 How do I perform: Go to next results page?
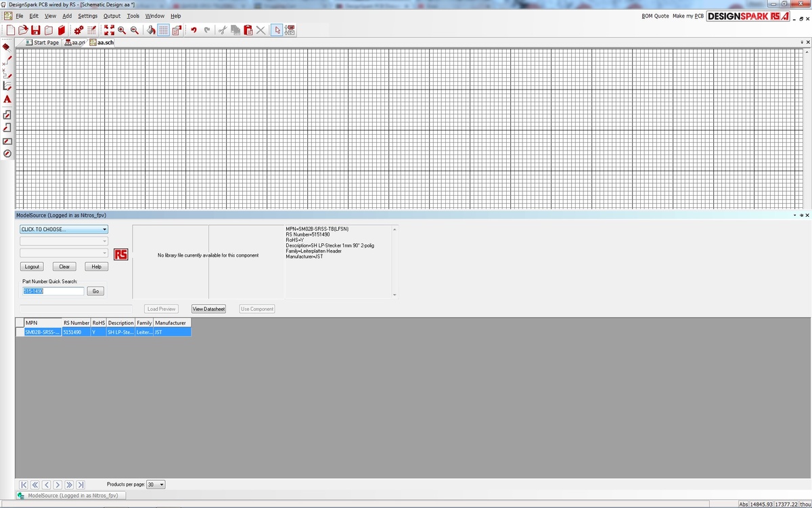58,485
